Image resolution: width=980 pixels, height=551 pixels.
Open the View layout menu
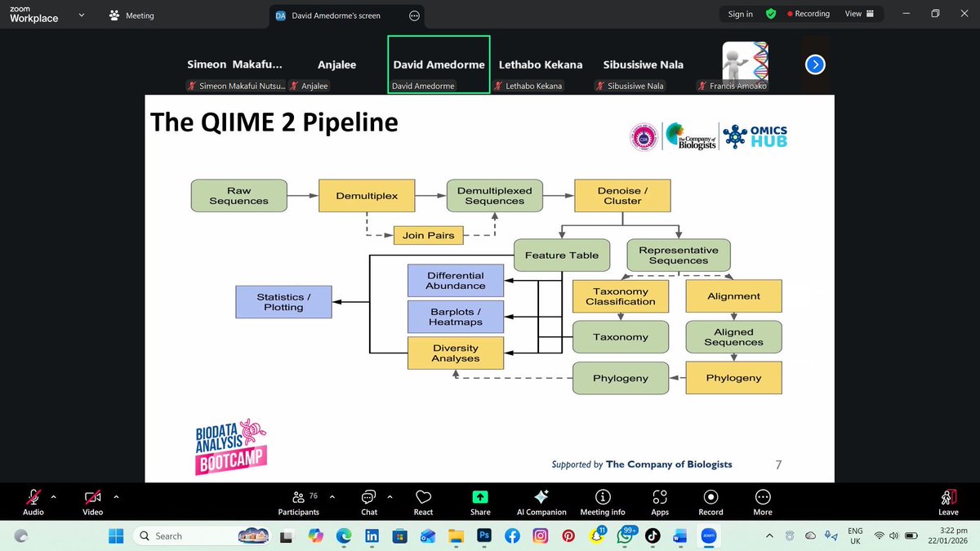pos(859,14)
